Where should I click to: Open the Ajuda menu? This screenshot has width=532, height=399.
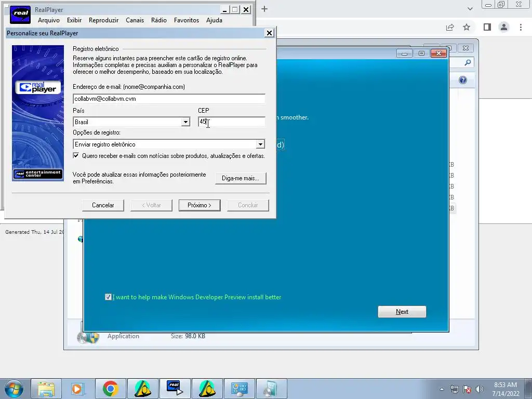(x=214, y=20)
